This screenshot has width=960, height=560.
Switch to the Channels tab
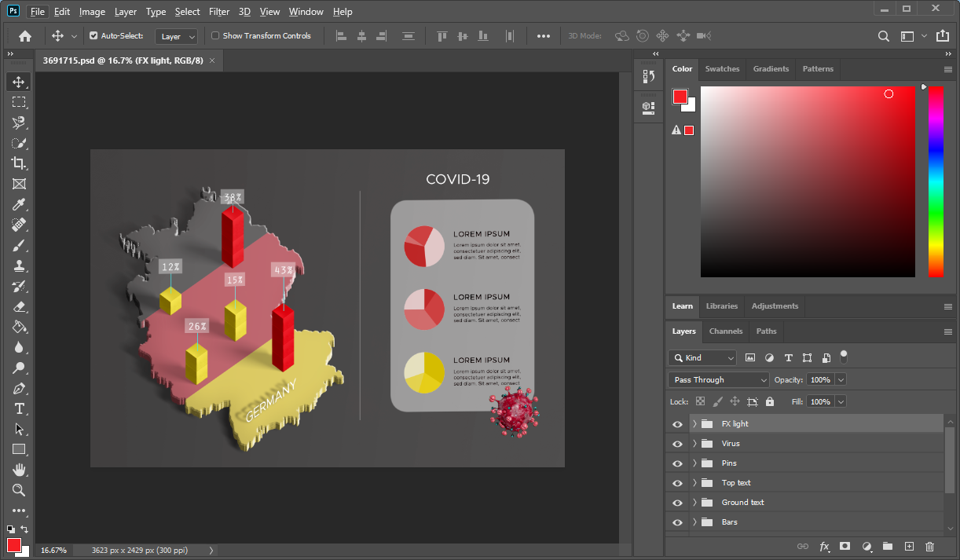pyautogui.click(x=725, y=331)
